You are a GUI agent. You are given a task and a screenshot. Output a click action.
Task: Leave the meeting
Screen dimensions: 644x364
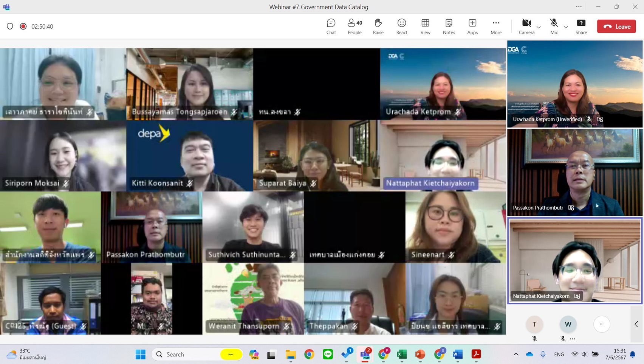click(616, 26)
